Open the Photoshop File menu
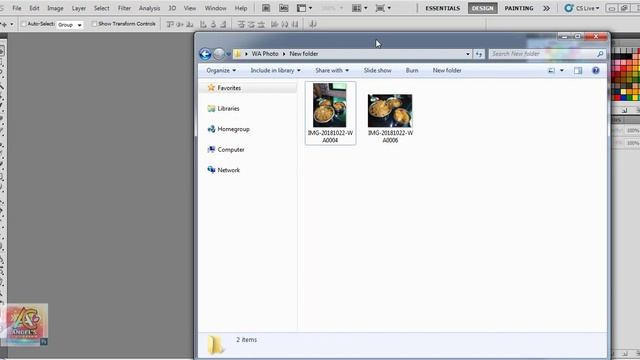This screenshot has height=360, width=640. [17, 8]
